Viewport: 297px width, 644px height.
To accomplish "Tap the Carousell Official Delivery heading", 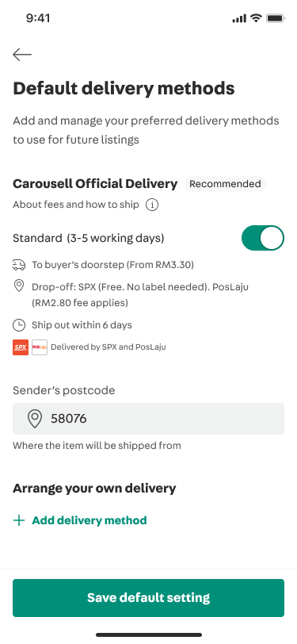I will [x=95, y=183].
